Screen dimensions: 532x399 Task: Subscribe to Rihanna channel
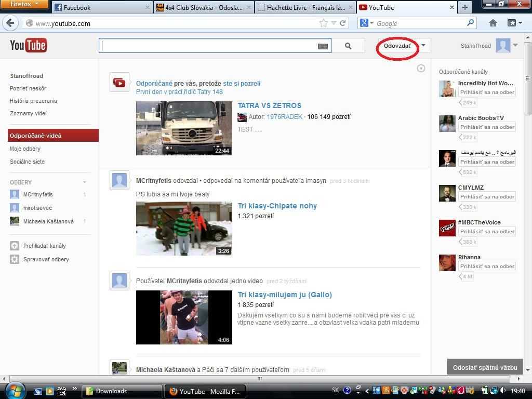point(487,267)
